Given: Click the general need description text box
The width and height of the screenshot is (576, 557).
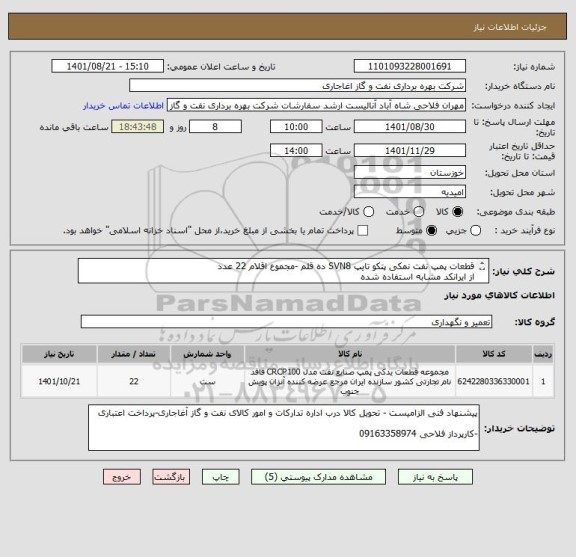Looking at the screenshot, I should coord(283,271).
